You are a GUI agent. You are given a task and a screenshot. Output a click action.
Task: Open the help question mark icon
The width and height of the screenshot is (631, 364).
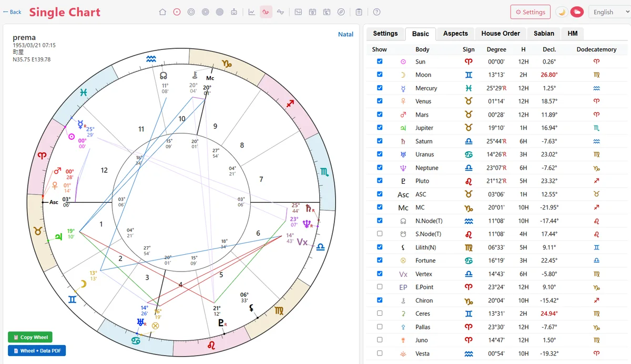click(x=376, y=12)
